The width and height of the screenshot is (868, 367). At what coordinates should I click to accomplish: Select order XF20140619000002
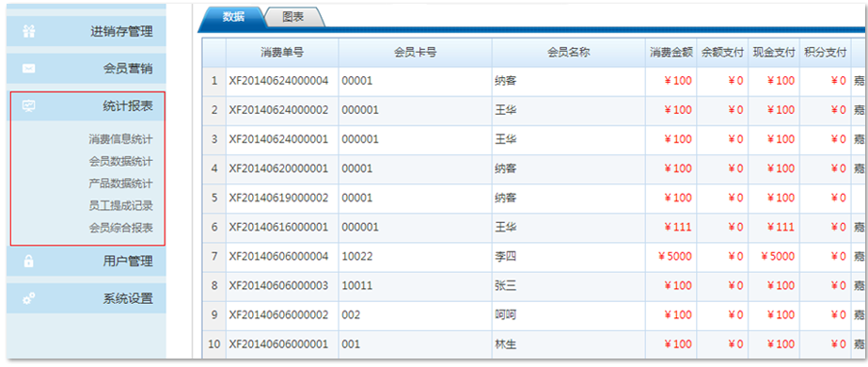[x=278, y=198]
